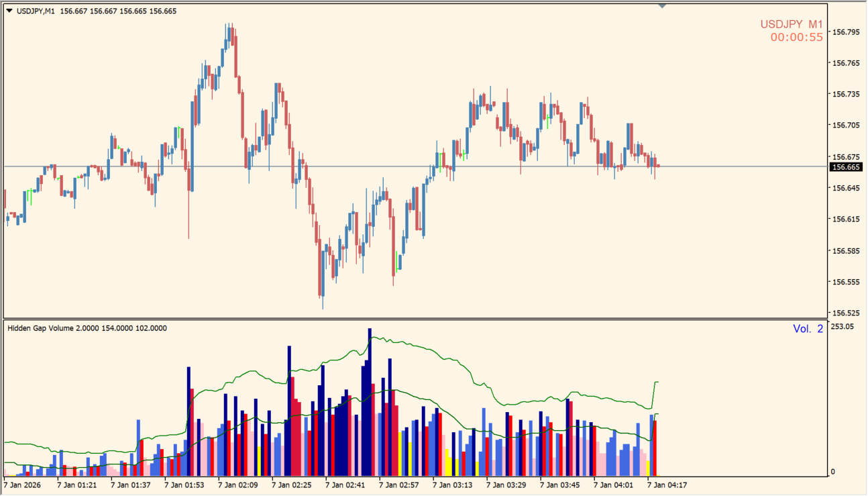Click the last red volume bar on right
This screenshot has width=868, height=496.
point(655,446)
